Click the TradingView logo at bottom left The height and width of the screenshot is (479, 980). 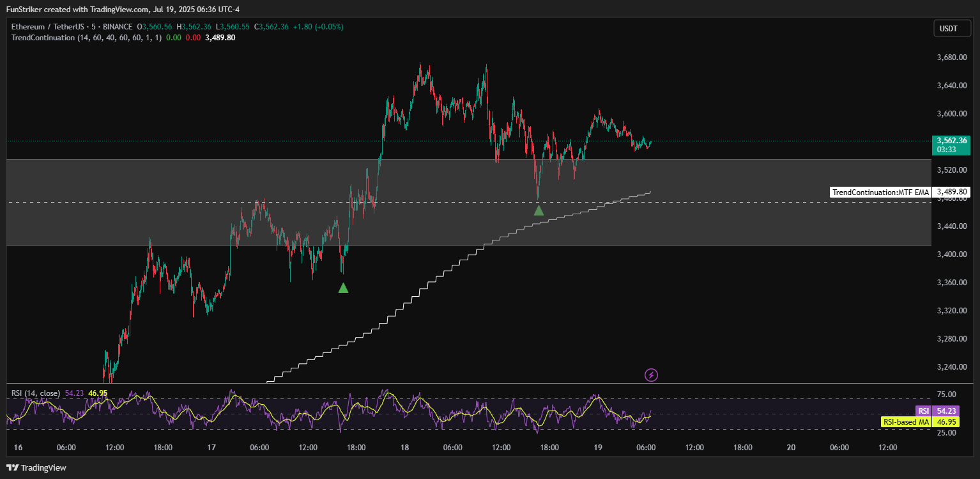click(36, 467)
